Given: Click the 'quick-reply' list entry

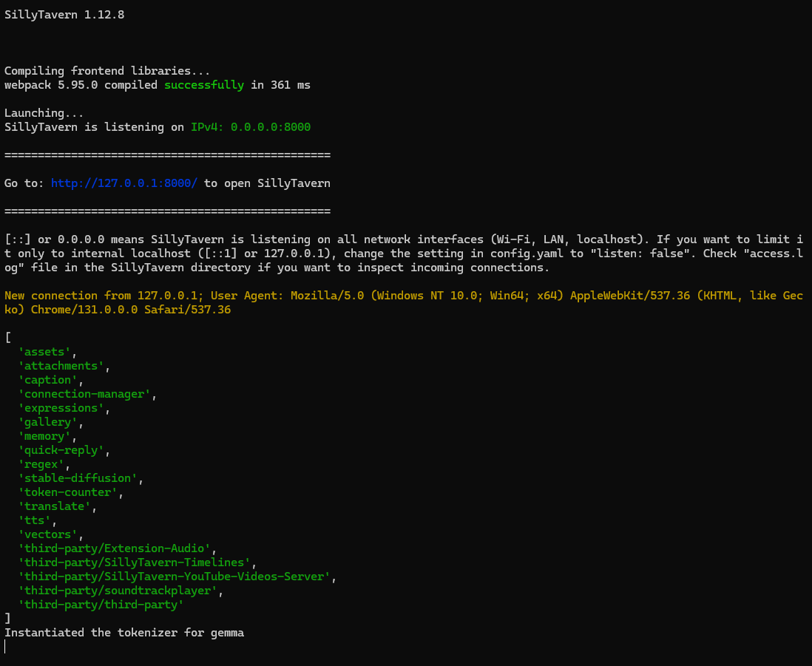Looking at the screenshot, I should click(x=61, y=450).
